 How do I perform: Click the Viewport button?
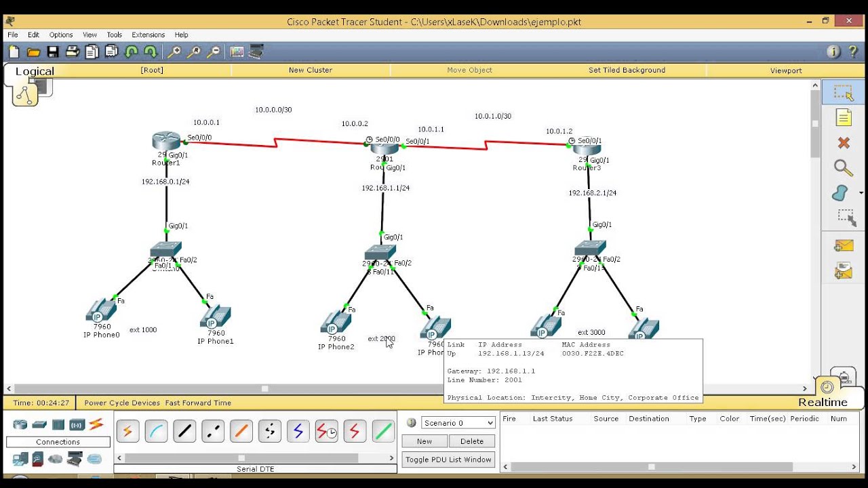pyautogui.click(x=786, y=70)
